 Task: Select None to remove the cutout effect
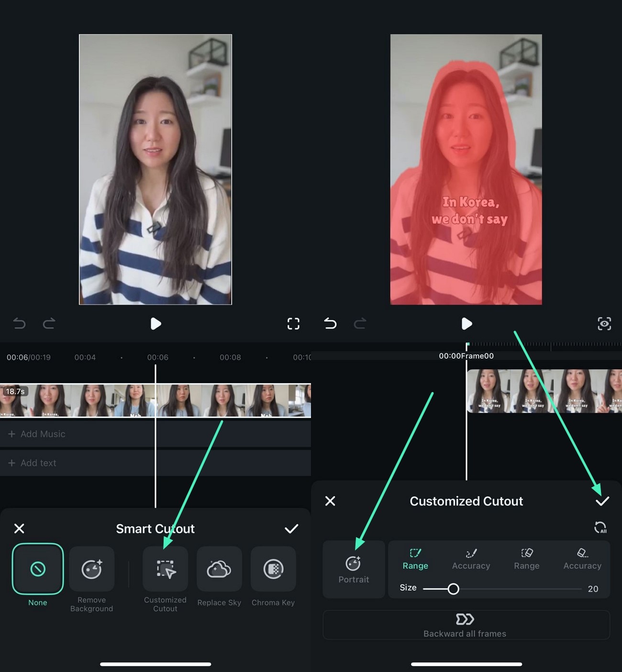[37, 569]
